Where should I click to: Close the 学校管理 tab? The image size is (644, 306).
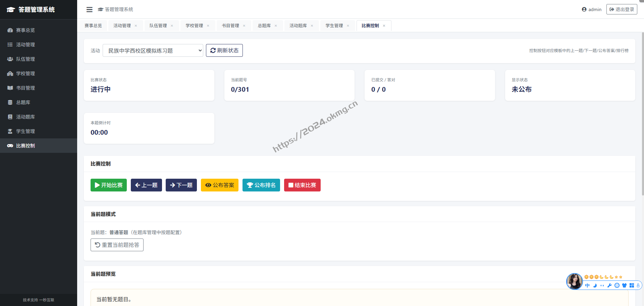pos(208,26)
